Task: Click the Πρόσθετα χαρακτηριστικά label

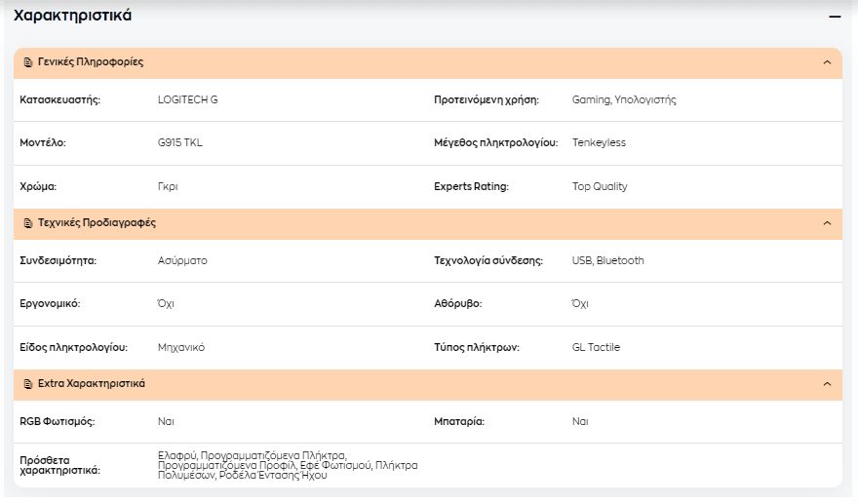Action: coord(60,465)
